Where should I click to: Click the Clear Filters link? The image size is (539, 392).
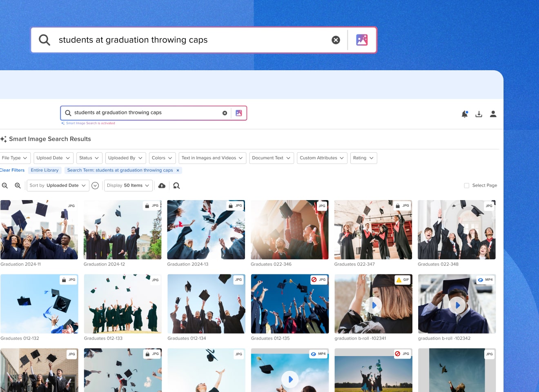(12, 170)
